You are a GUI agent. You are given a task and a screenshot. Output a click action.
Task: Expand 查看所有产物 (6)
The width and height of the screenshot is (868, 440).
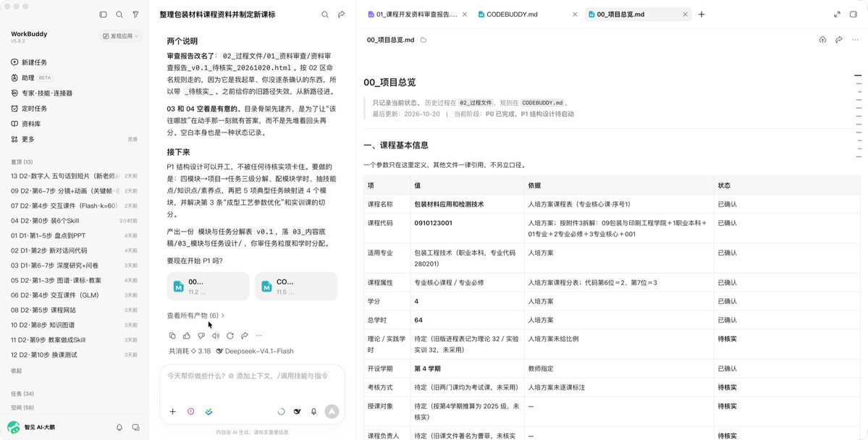tap(195, 316)
